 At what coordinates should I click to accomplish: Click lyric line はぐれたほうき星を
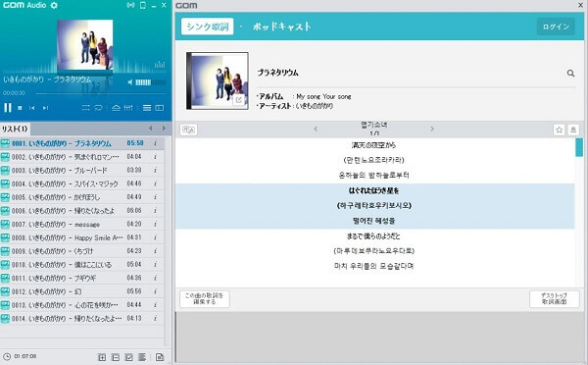pos(374,190)
